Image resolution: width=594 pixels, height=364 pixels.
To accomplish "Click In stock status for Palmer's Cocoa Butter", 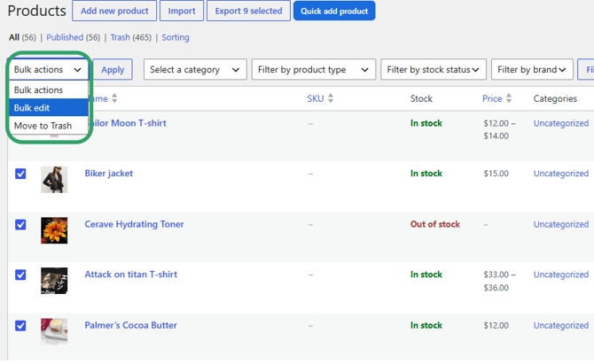I will click(x=426, y=325).
